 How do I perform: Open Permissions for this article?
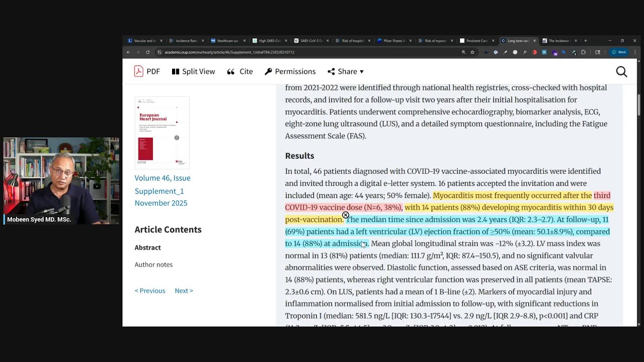290,71
